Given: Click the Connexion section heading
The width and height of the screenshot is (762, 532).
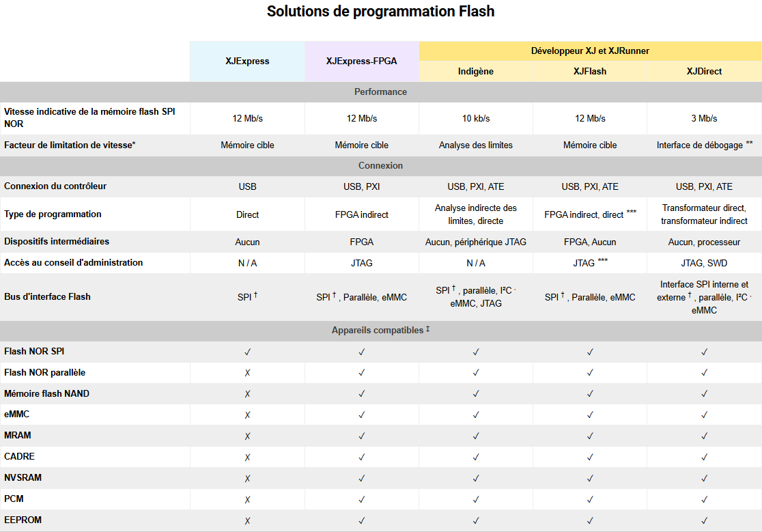Looking at the screenshot, I should click(380, 166).
